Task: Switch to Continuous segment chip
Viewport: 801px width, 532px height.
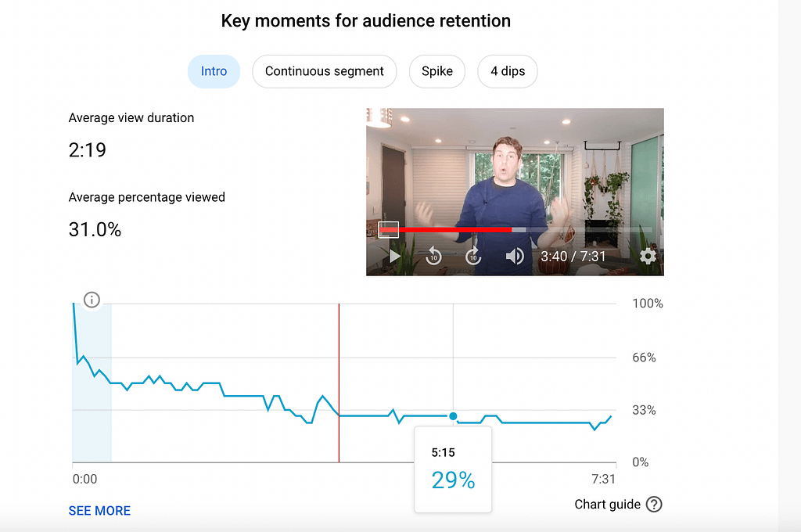Action: click(x=325, y=71)
